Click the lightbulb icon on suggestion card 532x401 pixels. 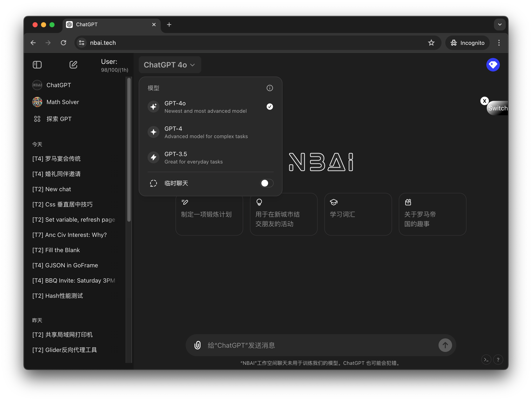pos(259,202)
